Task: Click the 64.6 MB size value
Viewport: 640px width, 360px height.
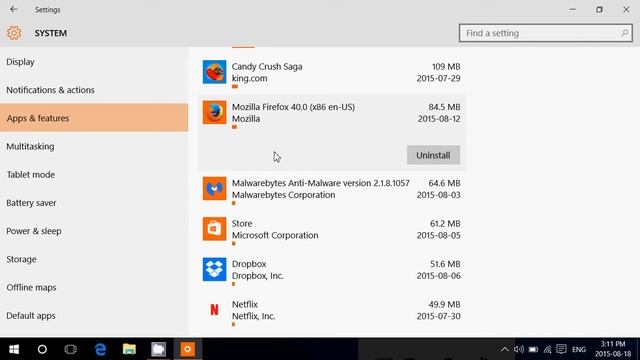Action: 444,183
